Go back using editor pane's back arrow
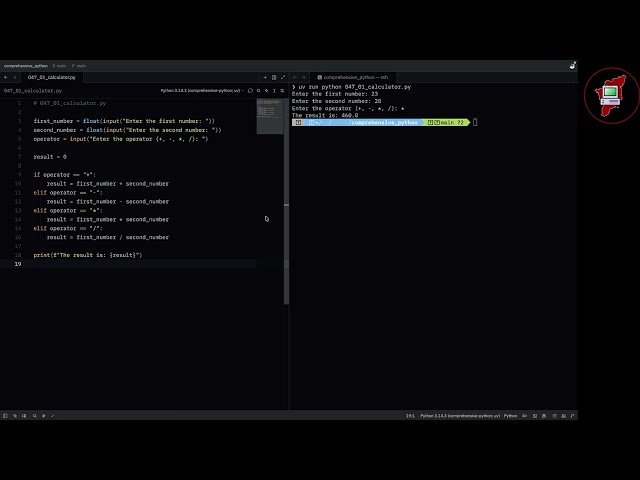The image size is (640, 480). point(6,77)
